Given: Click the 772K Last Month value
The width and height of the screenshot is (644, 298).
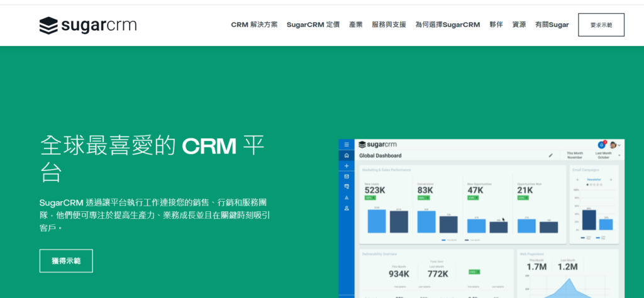Looking at the screenshot, I should (438, 273).
